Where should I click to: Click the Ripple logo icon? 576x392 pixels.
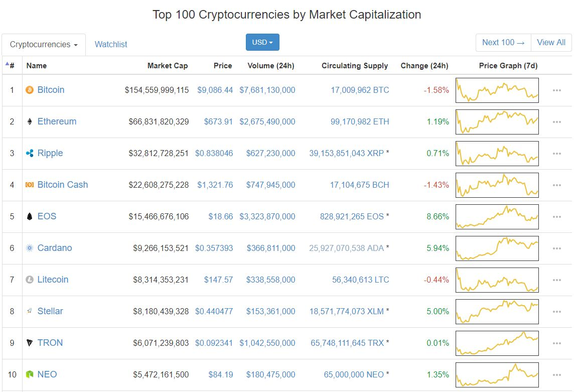29,154
